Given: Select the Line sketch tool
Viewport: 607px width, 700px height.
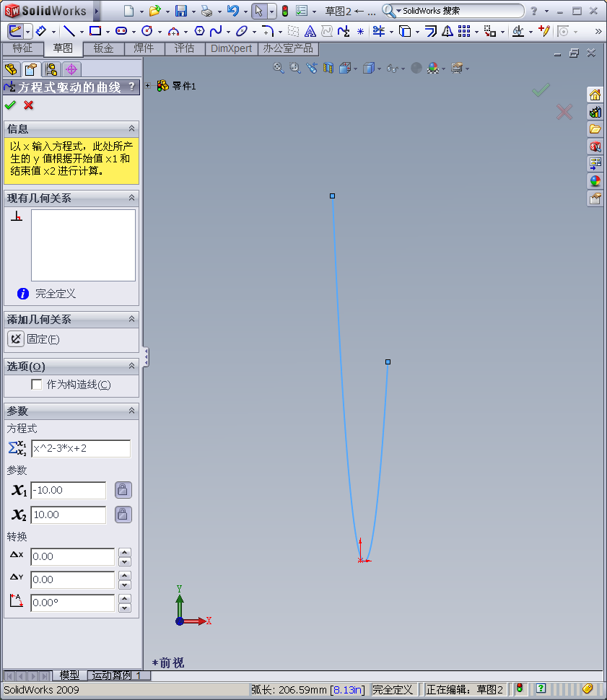Looking at the screenshot, I should [x=69, y=31].
